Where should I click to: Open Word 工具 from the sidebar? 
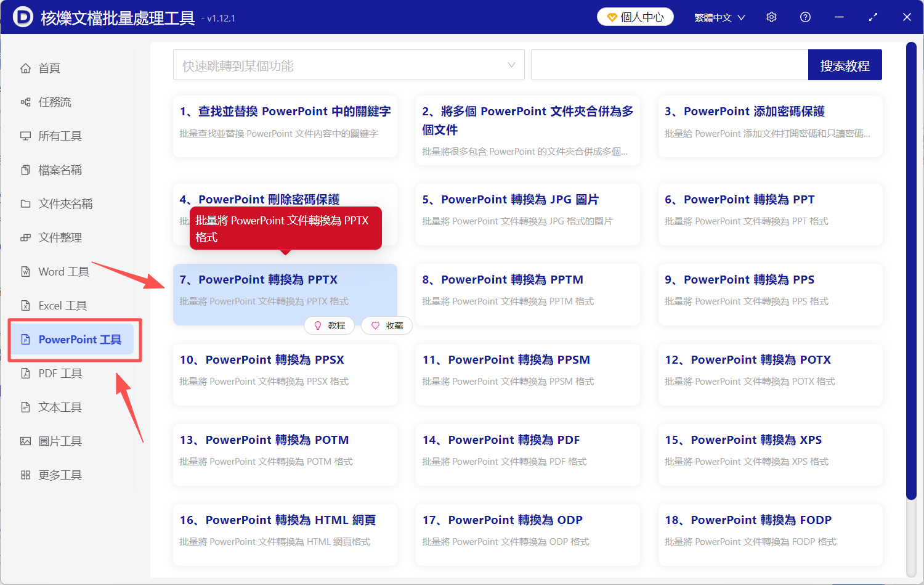tap(63, 271)
